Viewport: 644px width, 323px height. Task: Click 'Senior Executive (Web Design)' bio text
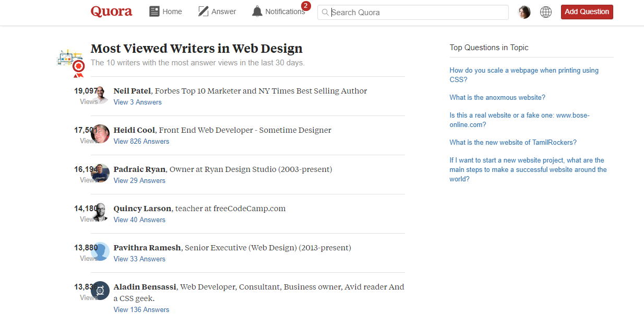point(268,248)
